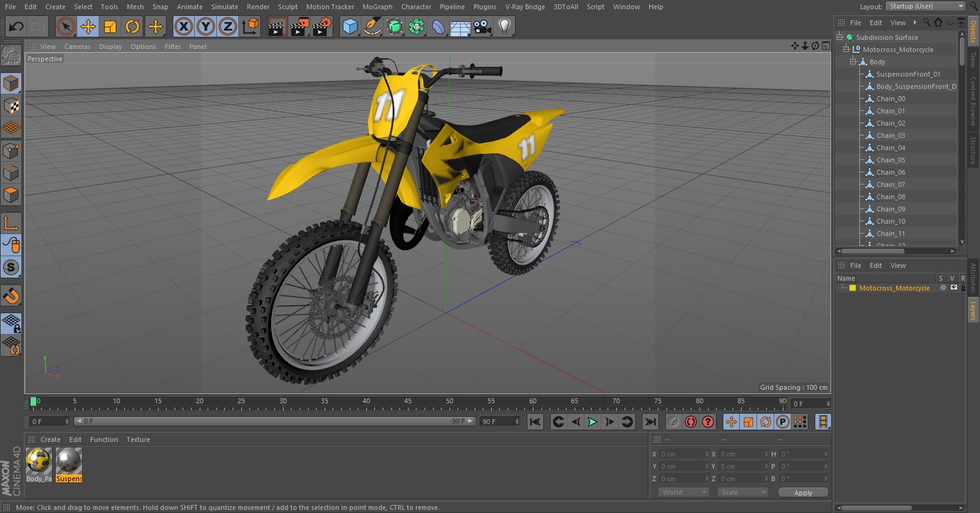
Task: Select the Rotate tool
Action: coord(132,26)
